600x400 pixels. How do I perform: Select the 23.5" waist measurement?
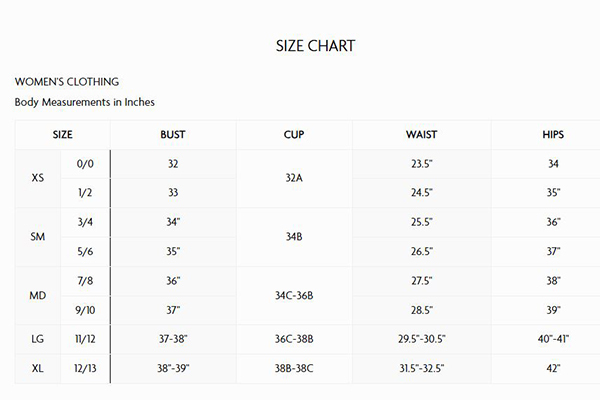(x=421, y=164)
